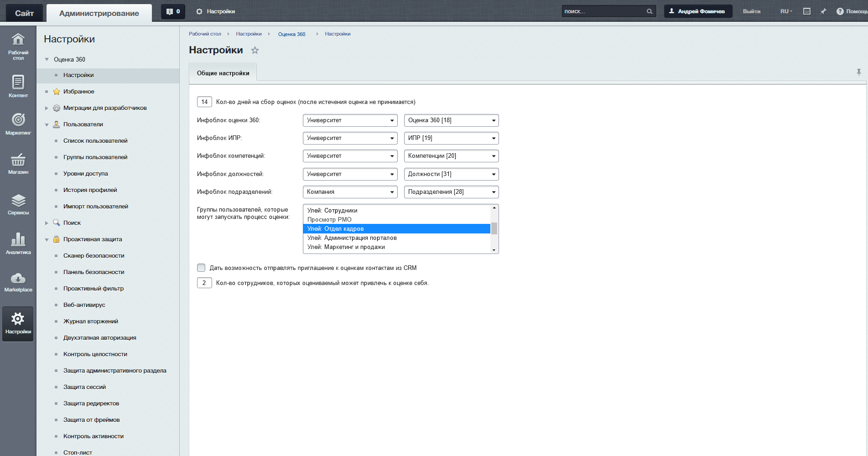The height and width of the screenshot is (456, 868).
Task: Click the Проактивная защита lock icon
Action: (57, 239)
